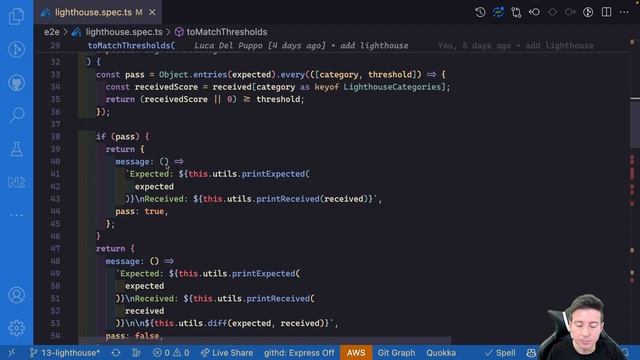Open Git Graph from status bar
Viewport: 640px width, 360px height.
coord(396,353)
